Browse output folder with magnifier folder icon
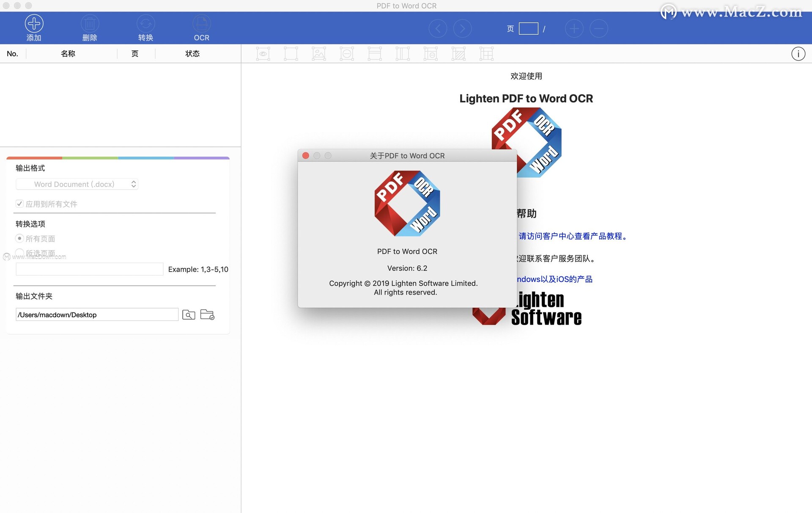Viewport: 812px width, 513px height. coord(189,314)
